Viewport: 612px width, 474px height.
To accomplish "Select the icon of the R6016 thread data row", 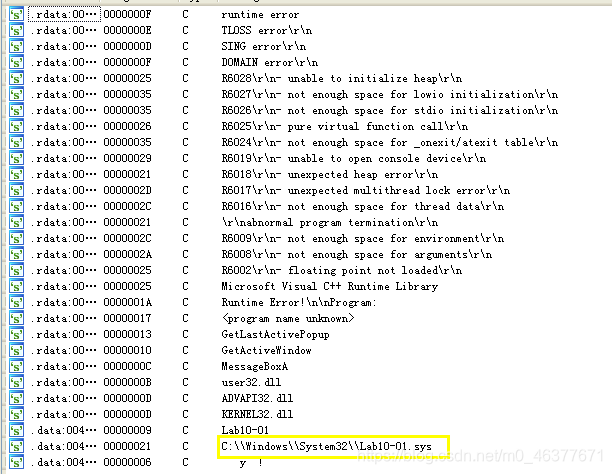I will point(16,207).
